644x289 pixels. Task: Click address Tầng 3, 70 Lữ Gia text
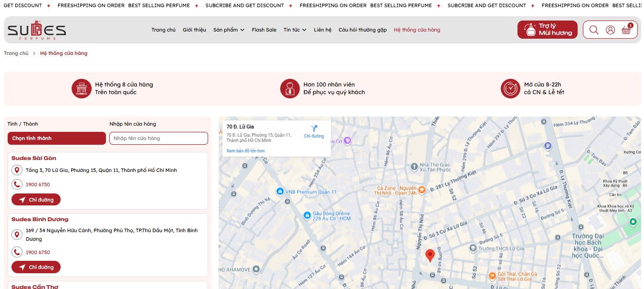(101, 170)
